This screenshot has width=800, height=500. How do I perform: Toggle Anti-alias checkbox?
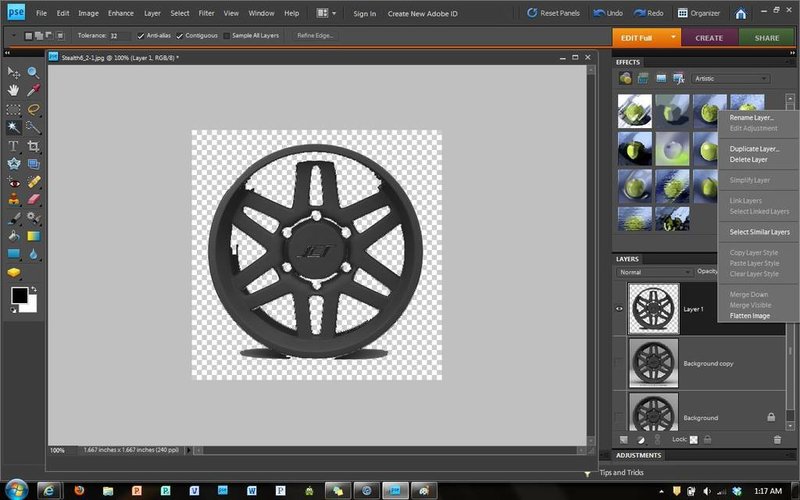point(141,36)
